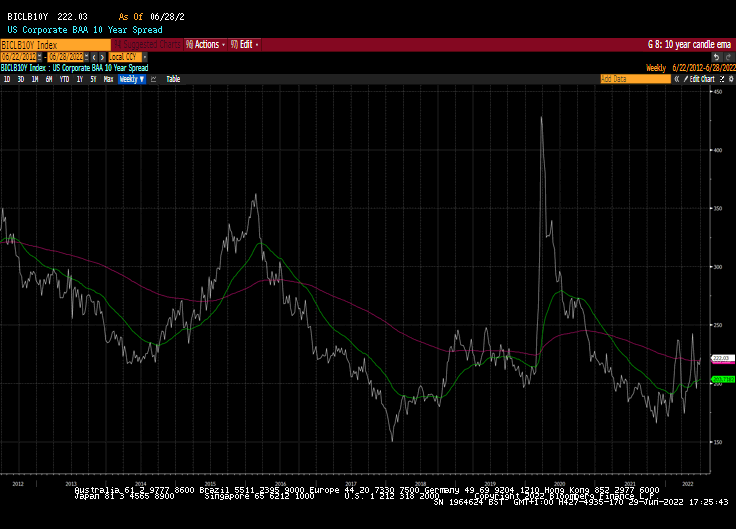This screenshot has width=736, height=529.
Task: Select the 1D time range
Action: click(7, 79)
